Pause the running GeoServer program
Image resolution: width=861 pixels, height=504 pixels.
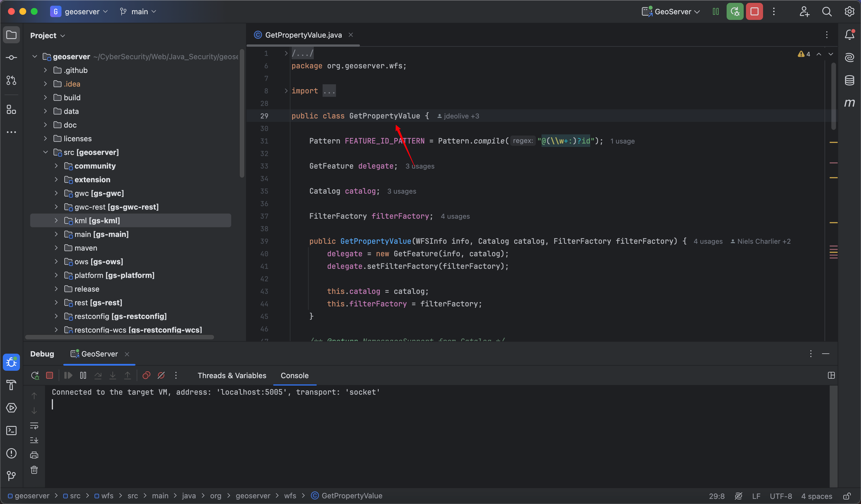tap(716, 12)
